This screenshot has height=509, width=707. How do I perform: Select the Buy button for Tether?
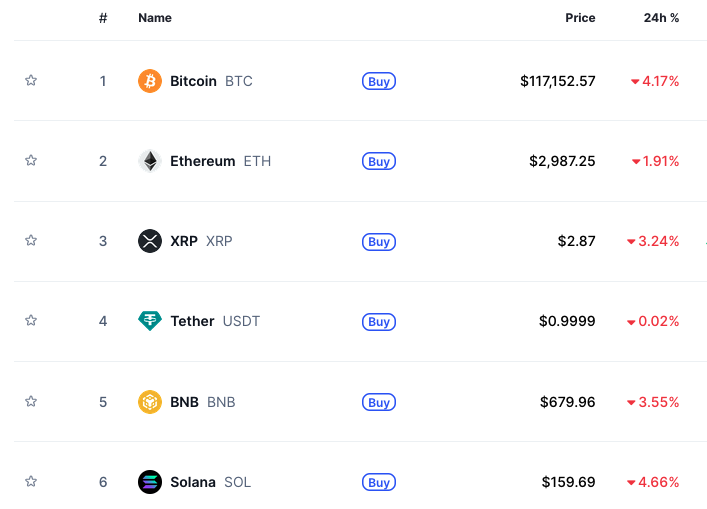coord(379,321)
